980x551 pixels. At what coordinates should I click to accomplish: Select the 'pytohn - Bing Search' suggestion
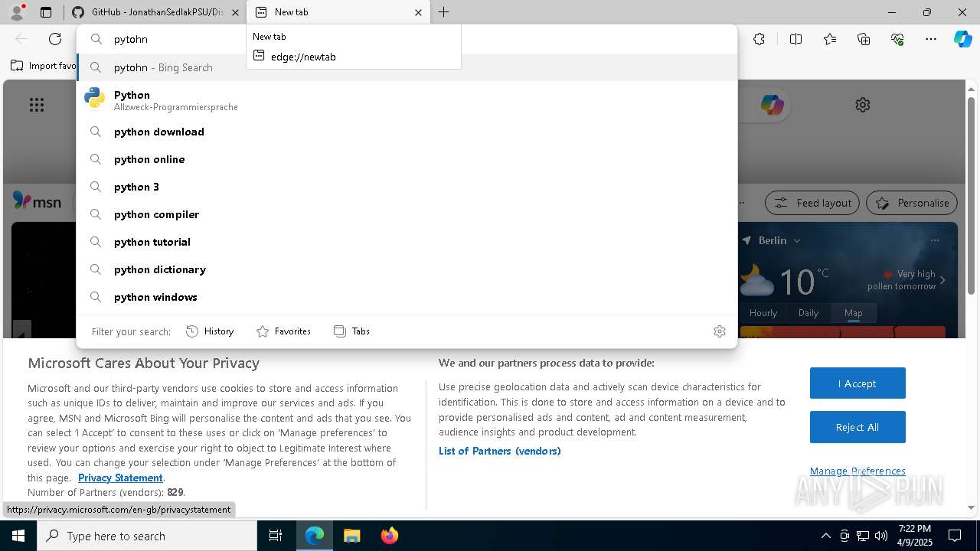pyautogui.click(x=407, y=67)
